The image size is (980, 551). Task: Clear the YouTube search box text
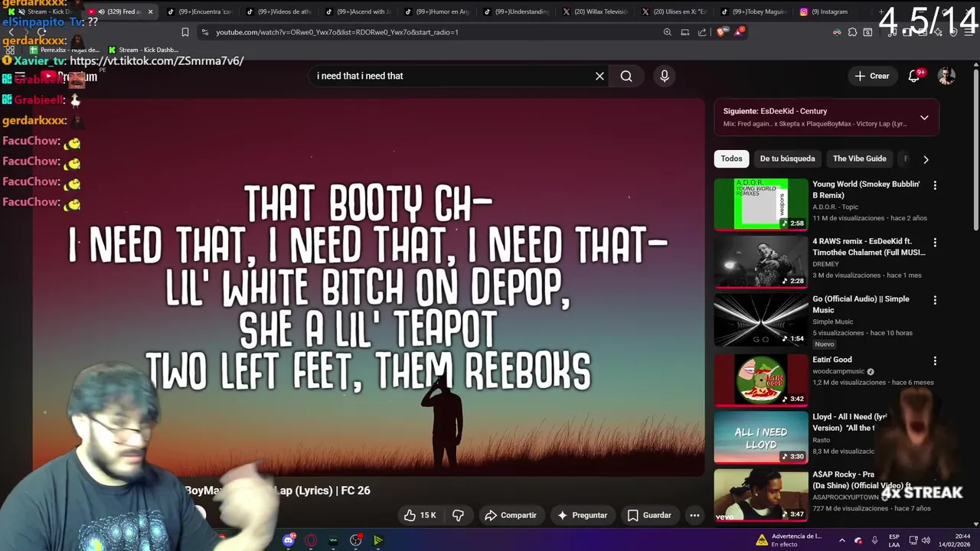point(599,76)
